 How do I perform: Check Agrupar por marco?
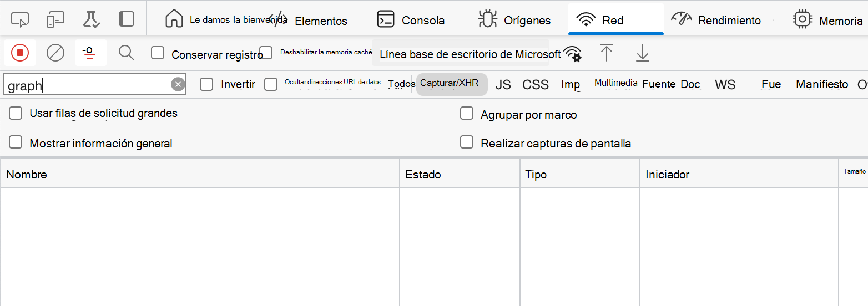[x=466, y=113]
